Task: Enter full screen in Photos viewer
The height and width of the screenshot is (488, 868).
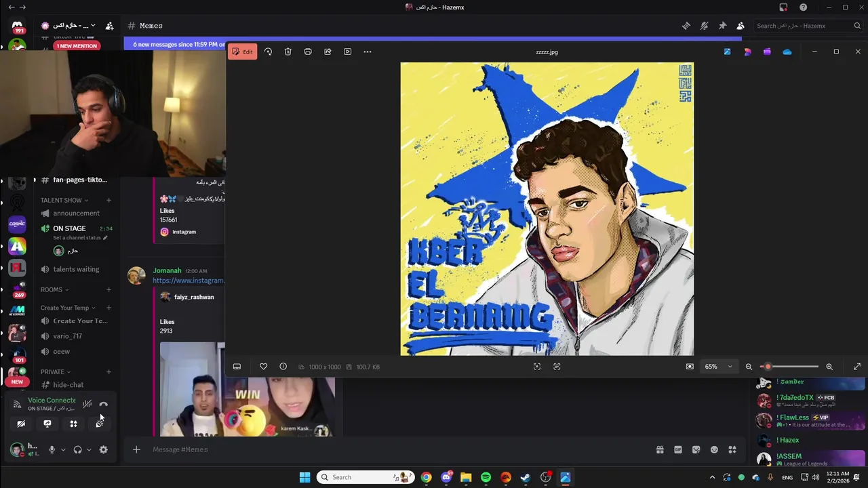Action: [857, 367]
